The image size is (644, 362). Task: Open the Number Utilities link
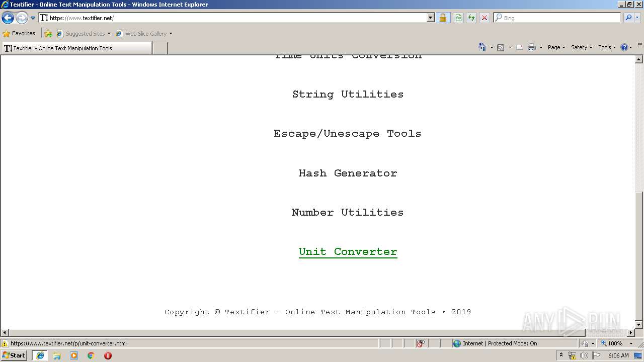pos(348,212)
